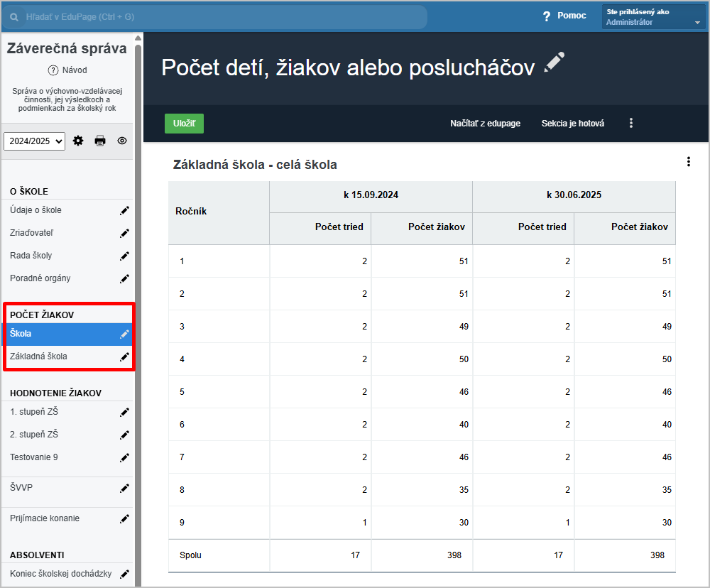Click the printer icon in sidebar
Viewport: 710px width, 588px height.
100,141
